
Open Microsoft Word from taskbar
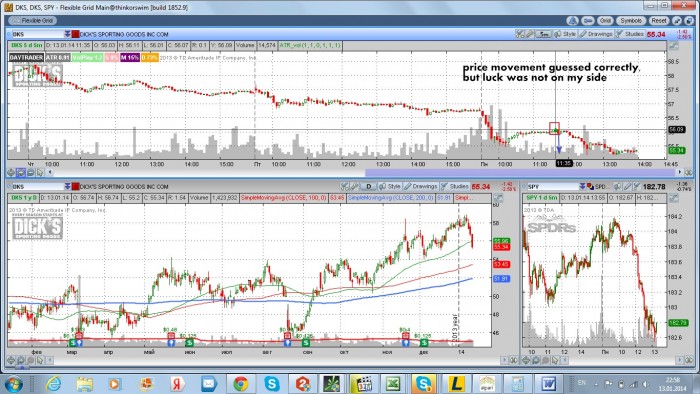click(x=549, y=384)
